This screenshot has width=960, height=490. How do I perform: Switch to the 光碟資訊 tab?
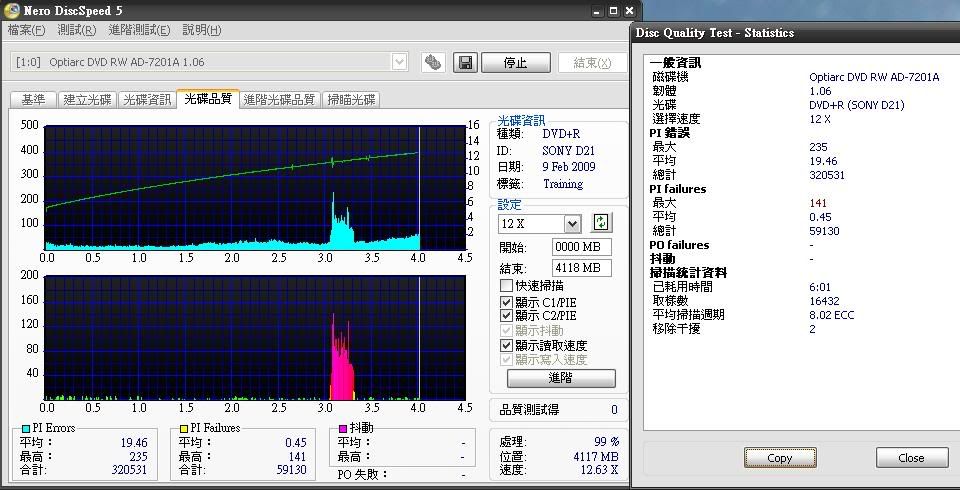tap(146, 99)
